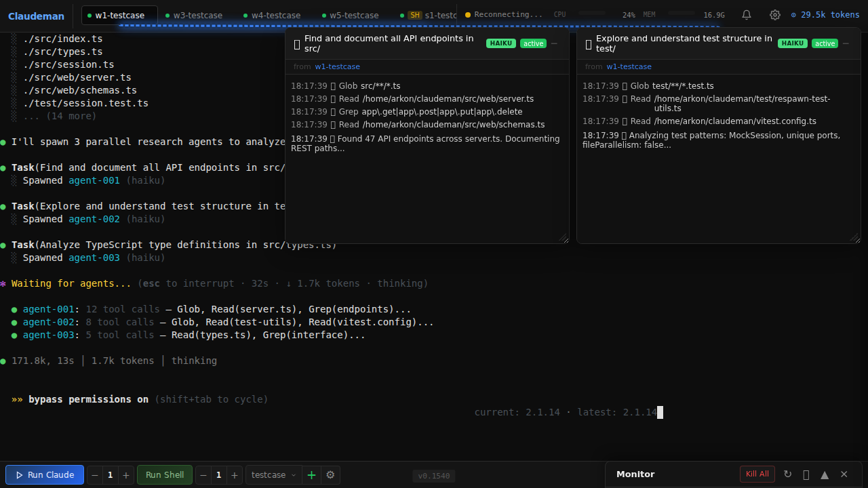Click the ./test/session.test.ts file line
The height and width of the screenshot is (488, 868).
[x=85, y=103]
